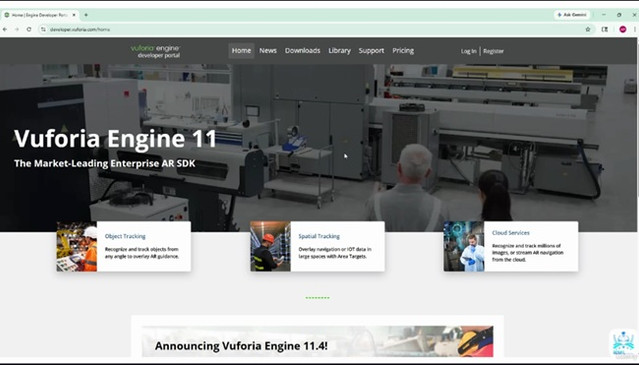Click the Spatial Tracking card image
This screenshot has width=639, height=365.
(x=270, y=246)
